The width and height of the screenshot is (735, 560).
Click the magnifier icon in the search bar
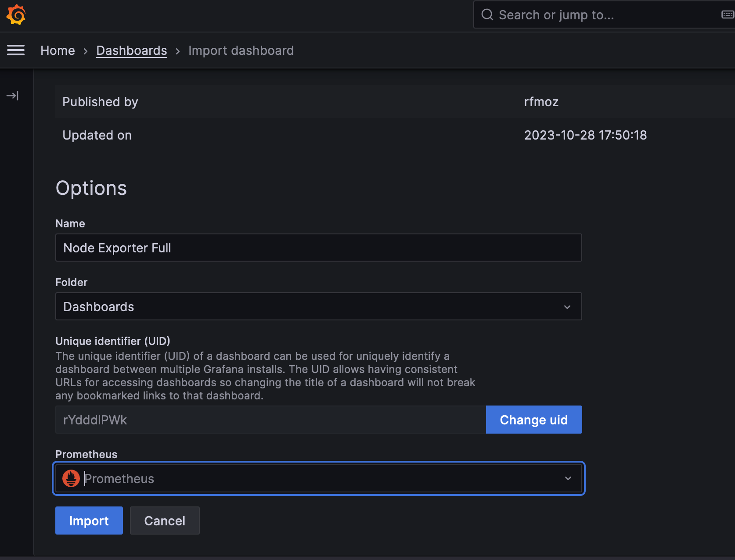coord(487,15)
